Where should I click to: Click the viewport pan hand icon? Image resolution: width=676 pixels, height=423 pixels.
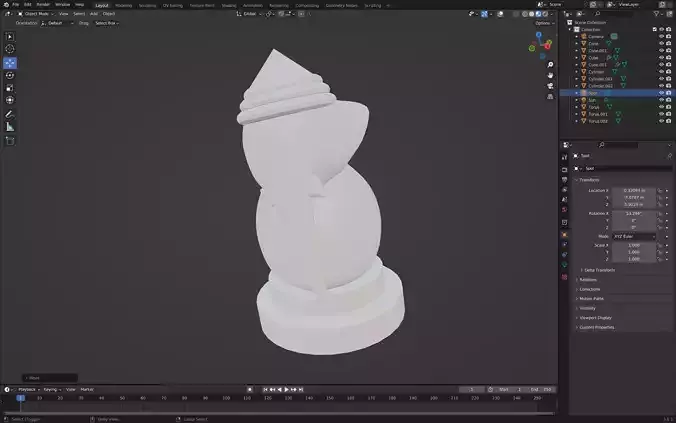click(550, 75)
